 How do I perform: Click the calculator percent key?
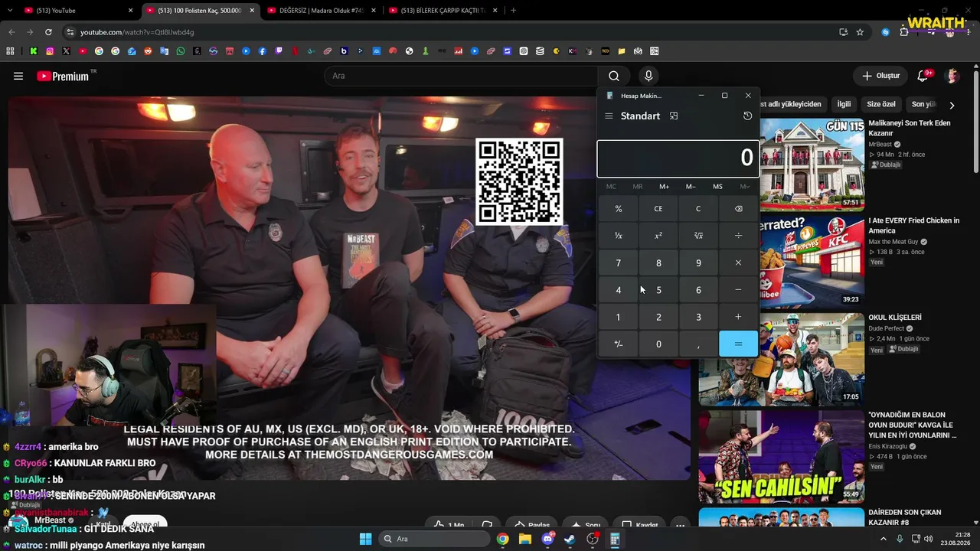pos(619,209)
